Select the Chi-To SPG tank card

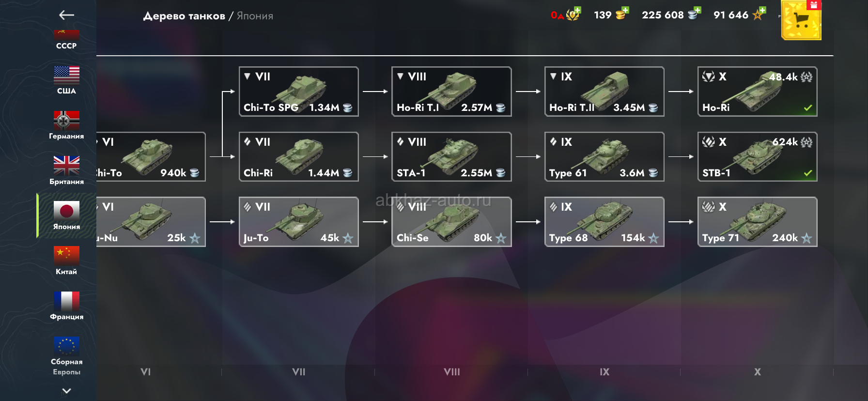[x=299, y=92]
